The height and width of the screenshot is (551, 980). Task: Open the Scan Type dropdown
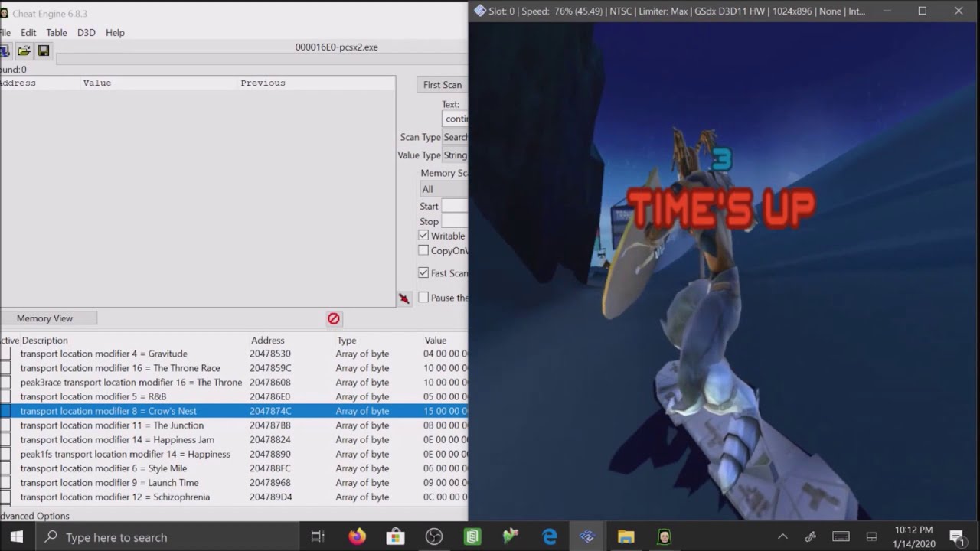(455, 138)
